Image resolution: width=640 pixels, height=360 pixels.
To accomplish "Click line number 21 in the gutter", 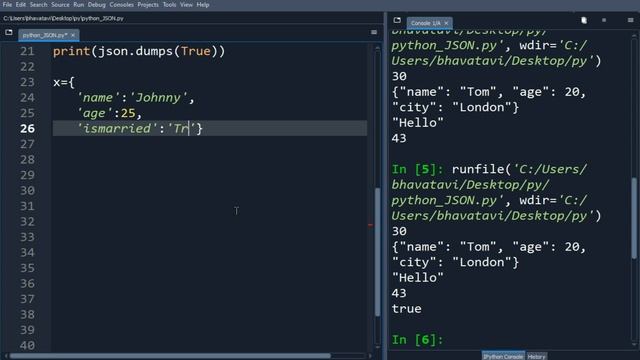I will 27,51.
